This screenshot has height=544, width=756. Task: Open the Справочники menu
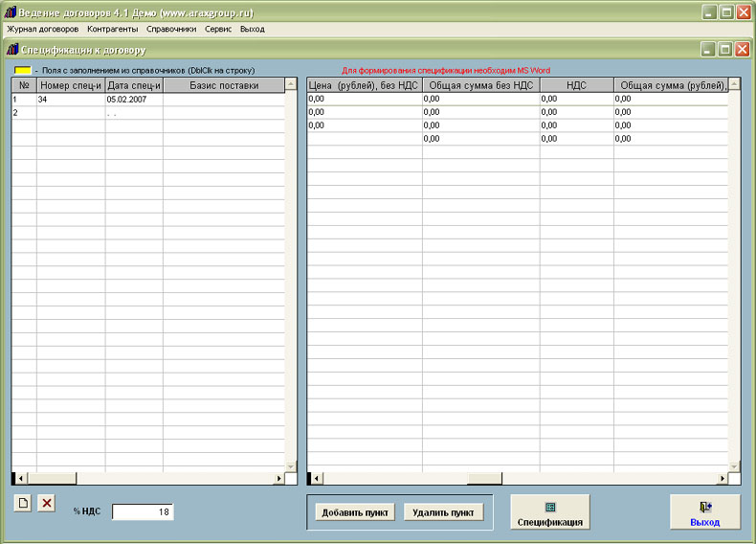click(x=171, y=29)
